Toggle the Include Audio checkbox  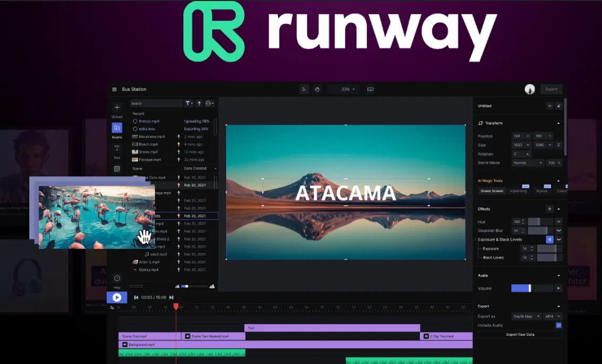click(558, 325)
